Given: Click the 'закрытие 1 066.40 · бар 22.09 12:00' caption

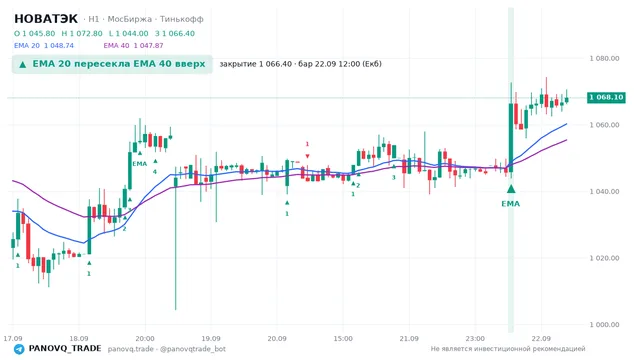Looking at the screenshot, I should (300, 64).
